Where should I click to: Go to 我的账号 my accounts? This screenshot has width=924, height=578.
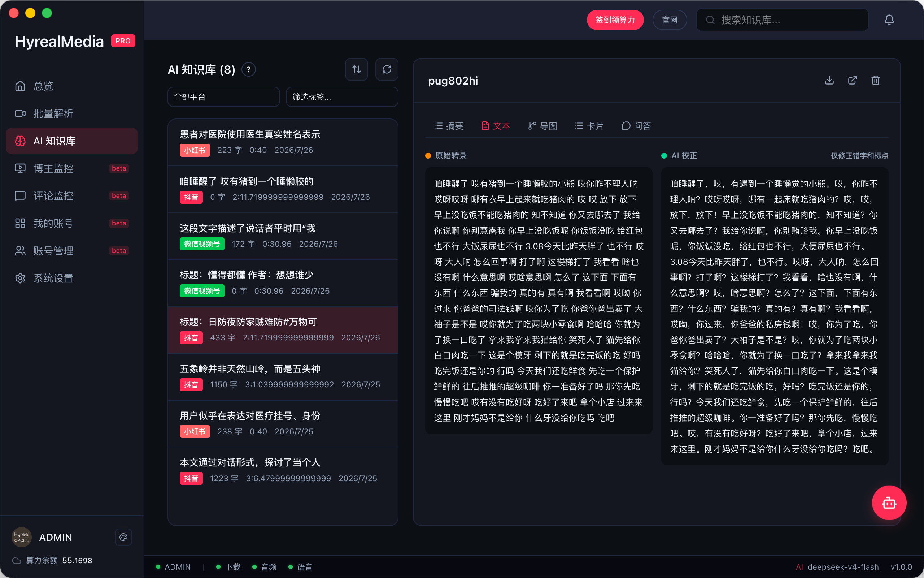[72, 223]
